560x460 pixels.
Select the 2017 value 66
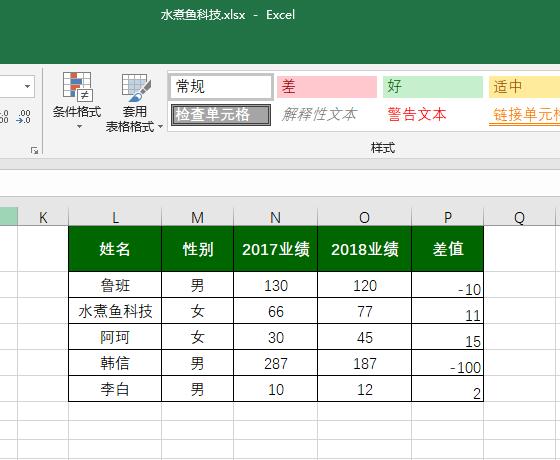point(275,311)
